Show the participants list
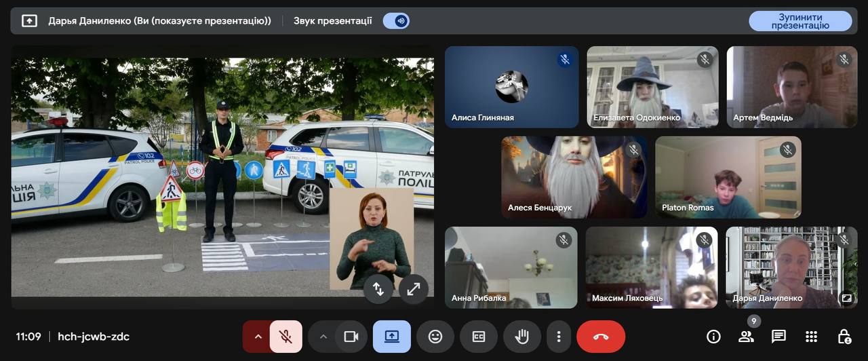Screen dimensions: 868x361 [746, 337]
